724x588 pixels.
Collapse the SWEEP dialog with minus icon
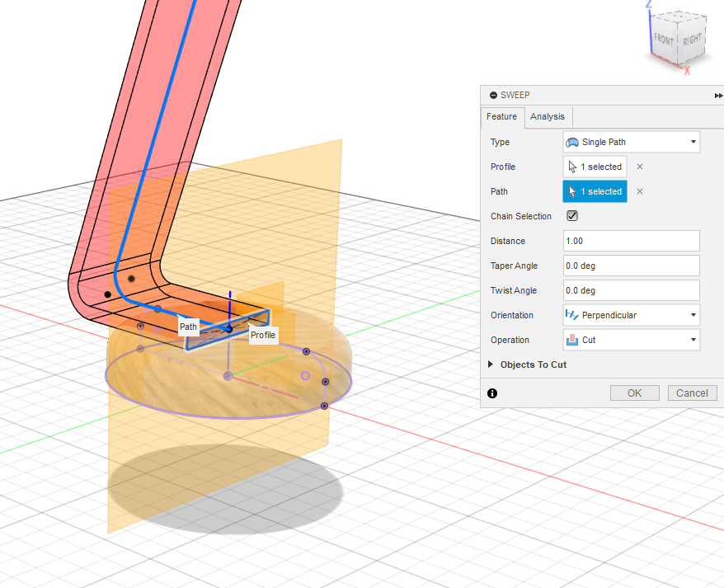click(x=493, y=95)
